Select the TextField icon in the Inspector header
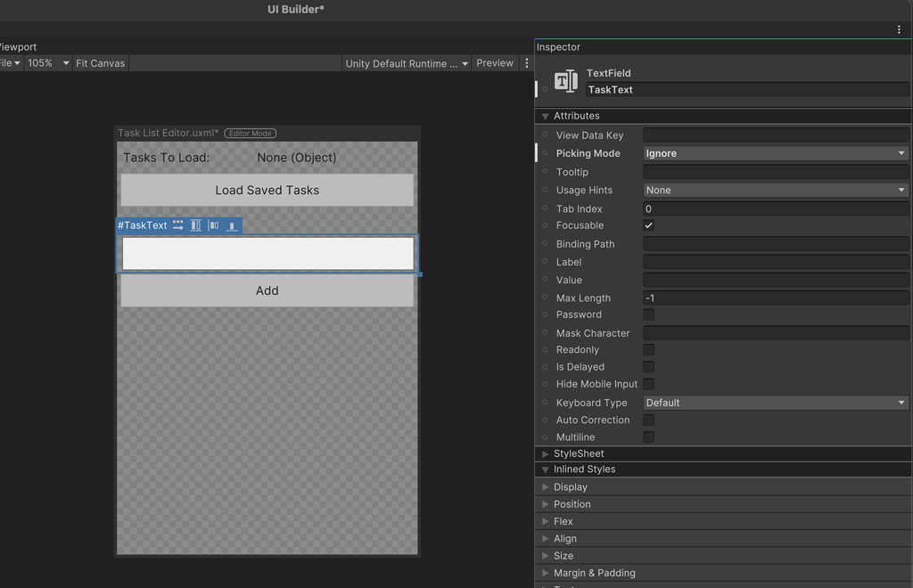This screenshot has width=913, height=588. pos(565,80)
